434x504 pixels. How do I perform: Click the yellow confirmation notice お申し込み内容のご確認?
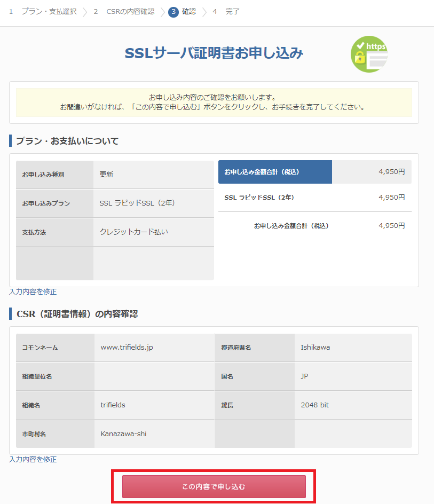tap(214, 102)
